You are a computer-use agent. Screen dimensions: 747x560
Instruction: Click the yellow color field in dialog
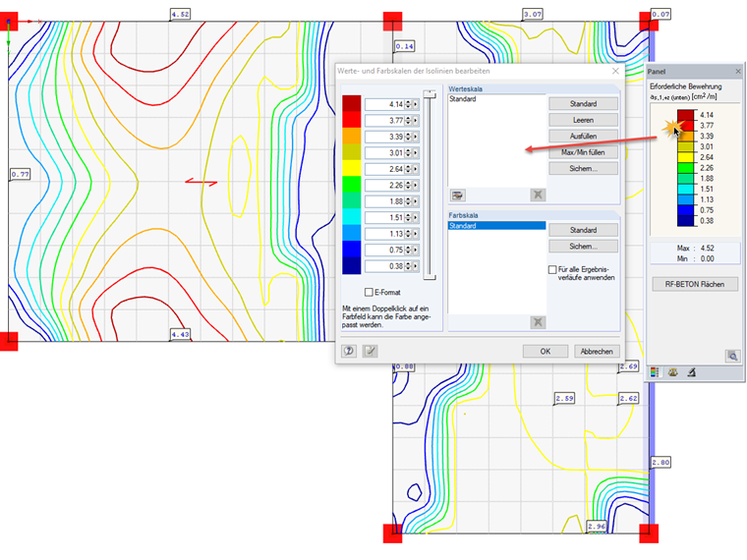352,168
